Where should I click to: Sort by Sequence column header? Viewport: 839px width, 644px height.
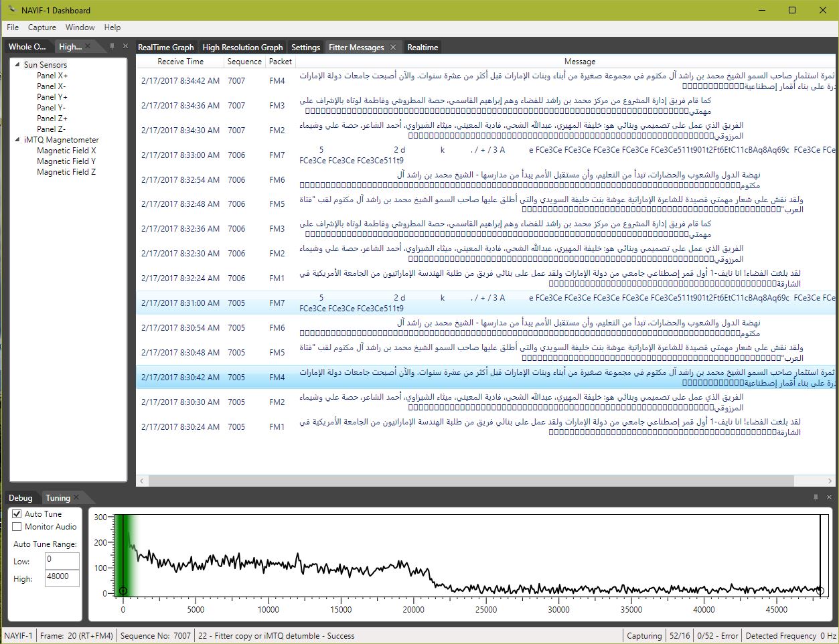(x=244, y=62)
